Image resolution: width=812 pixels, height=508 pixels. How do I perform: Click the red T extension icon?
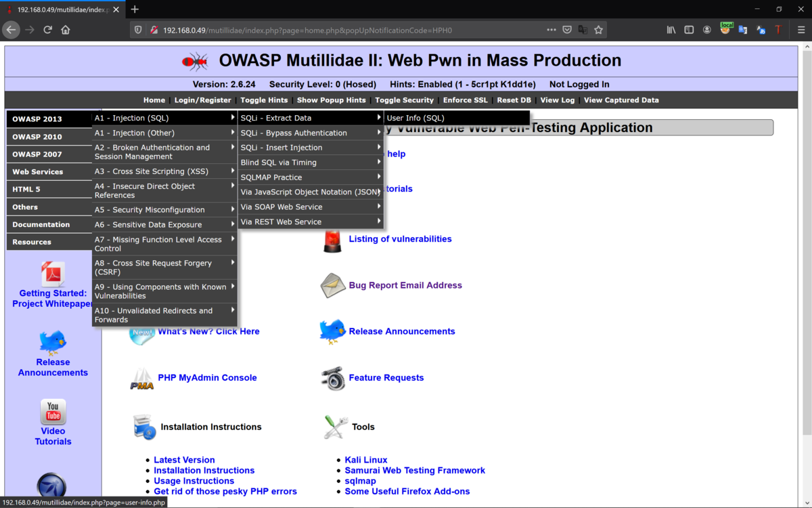(x=778, y=30)
